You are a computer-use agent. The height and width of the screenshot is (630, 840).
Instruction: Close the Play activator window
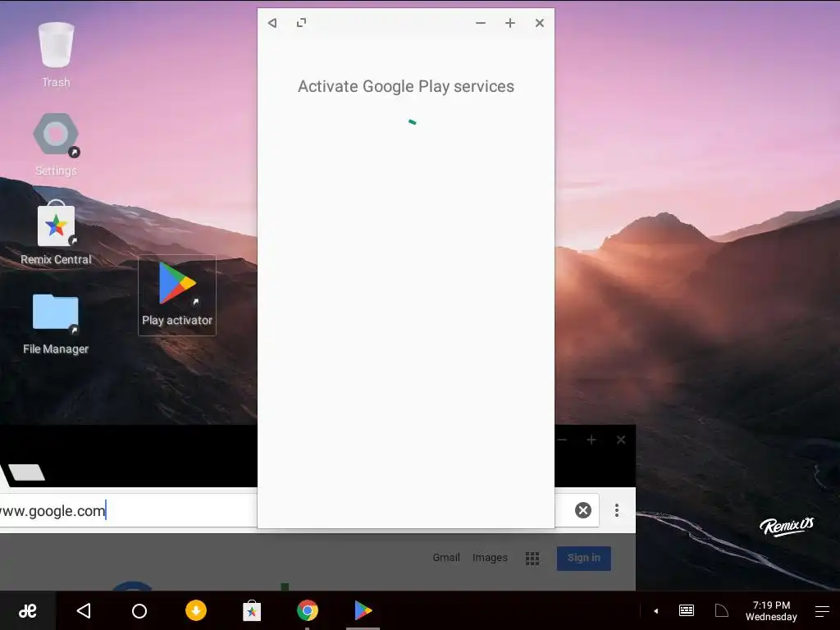540,23
